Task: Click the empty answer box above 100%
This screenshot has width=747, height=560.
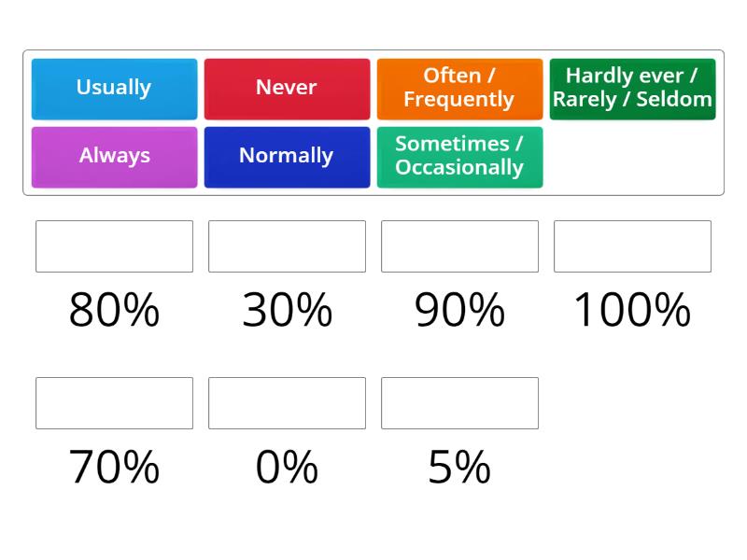Action: coord(632,246)
